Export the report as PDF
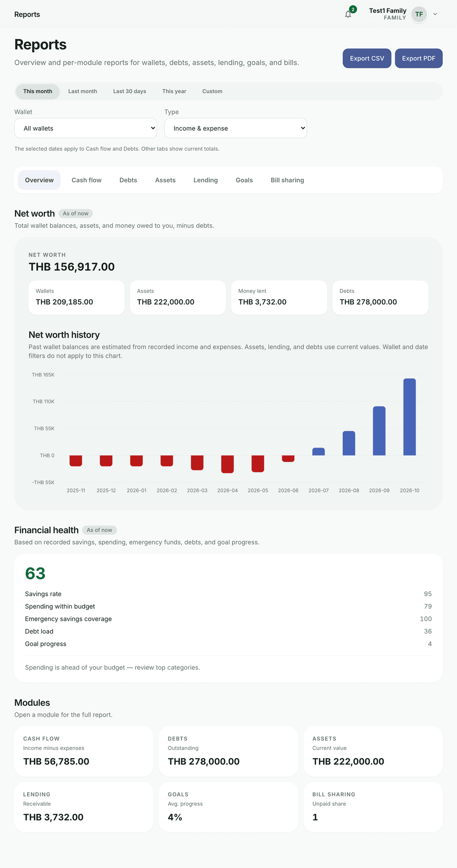The image size is (457, 868). coord(418,59)
